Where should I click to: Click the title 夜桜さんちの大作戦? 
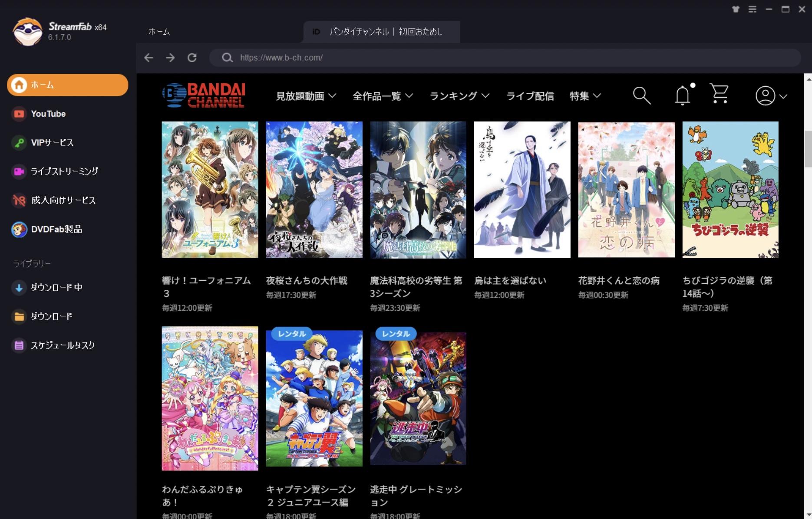click(307, 281)
